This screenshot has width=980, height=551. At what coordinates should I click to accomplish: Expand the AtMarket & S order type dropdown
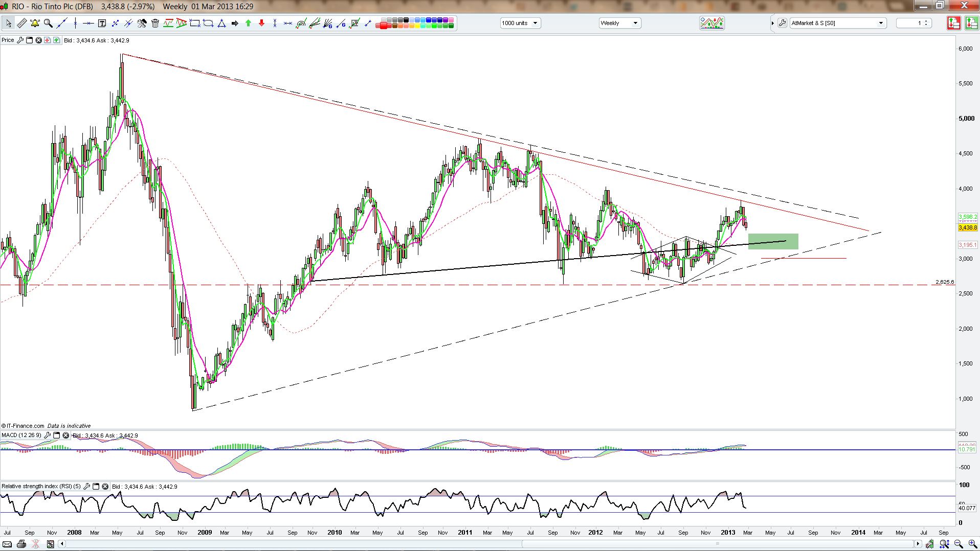click(x=881, y=23)
